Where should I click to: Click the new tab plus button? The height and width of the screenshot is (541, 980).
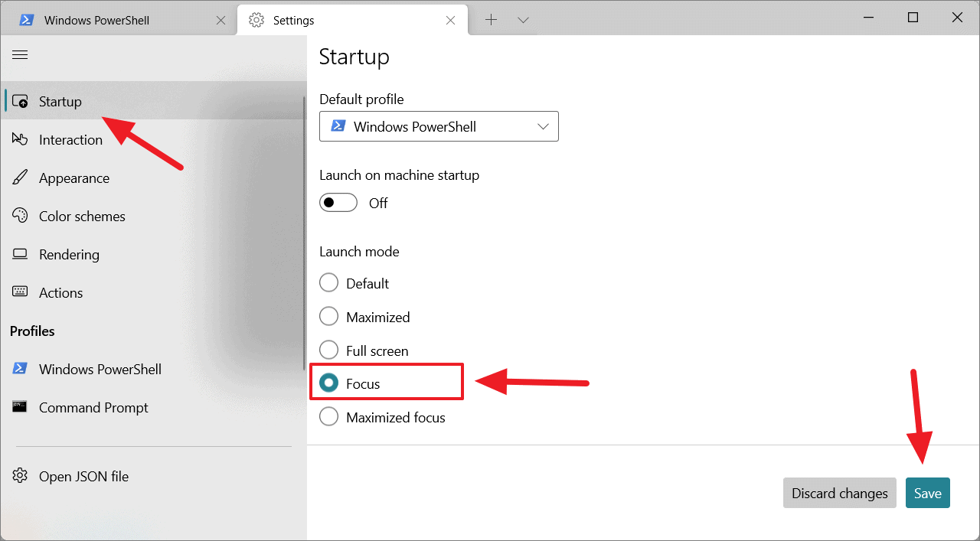pyautogui.click(x=491, y=19)
